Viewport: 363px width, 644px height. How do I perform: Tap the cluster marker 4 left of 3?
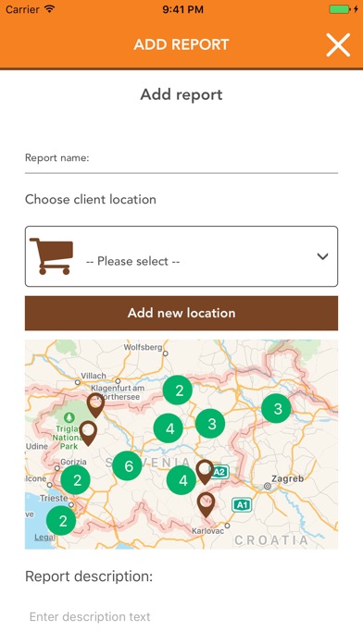pyautogui.click(x=169, y=428)
